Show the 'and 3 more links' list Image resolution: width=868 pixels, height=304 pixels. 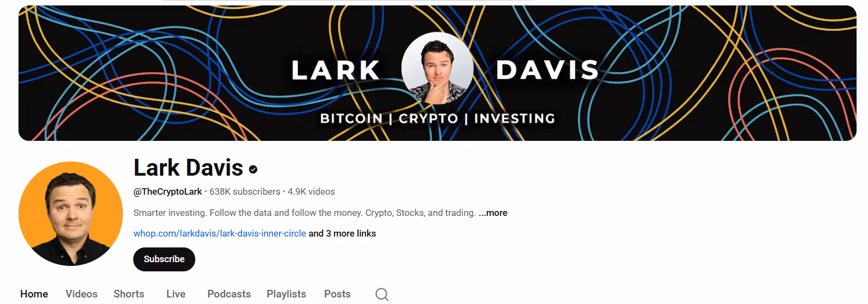pos(342,233)
